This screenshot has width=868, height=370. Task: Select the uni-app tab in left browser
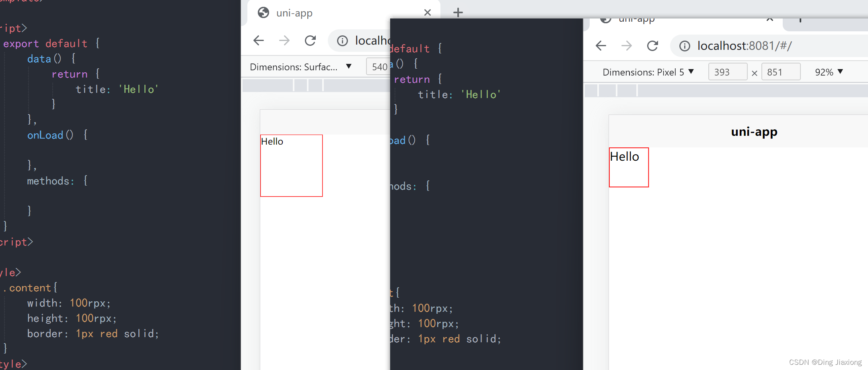pyautogui.click(x=344, y=12)
